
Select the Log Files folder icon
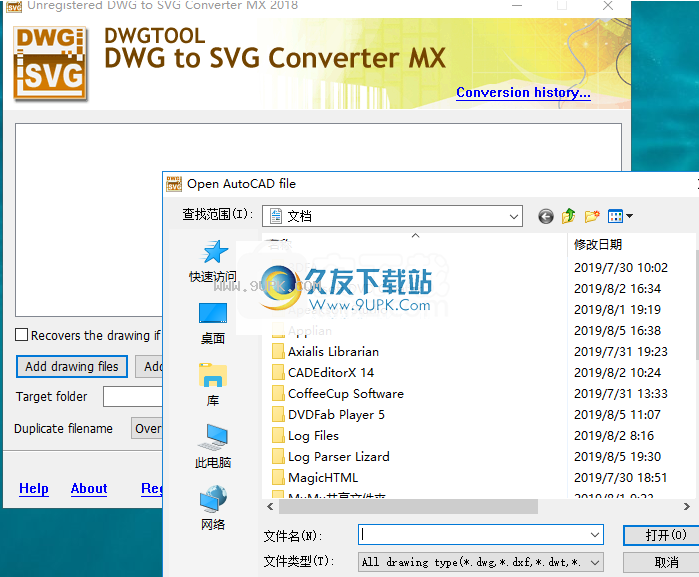click(x=278, y=435)
